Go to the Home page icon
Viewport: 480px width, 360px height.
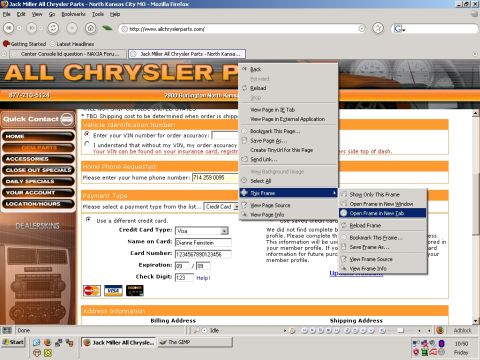tap(90, 28)
